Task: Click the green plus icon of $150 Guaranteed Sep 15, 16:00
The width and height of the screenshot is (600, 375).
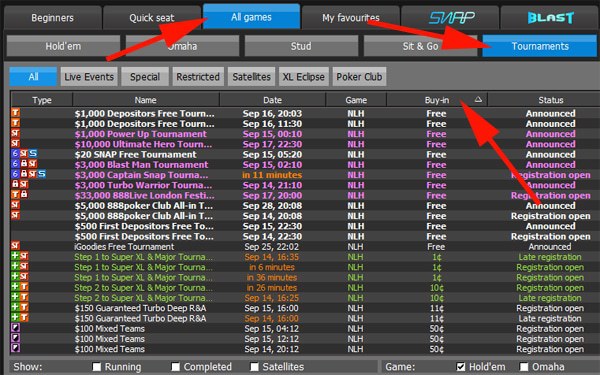Action: tap(15, 307)
